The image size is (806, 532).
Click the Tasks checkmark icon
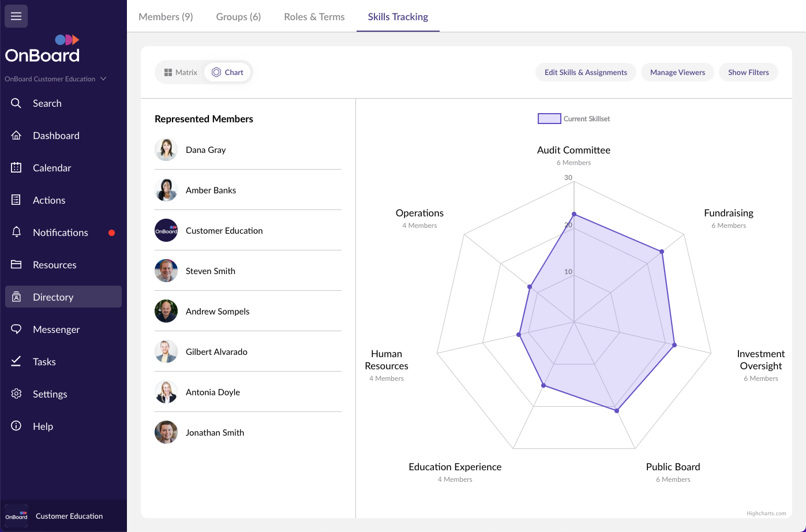pyautogui.click(x=16, y=362)
